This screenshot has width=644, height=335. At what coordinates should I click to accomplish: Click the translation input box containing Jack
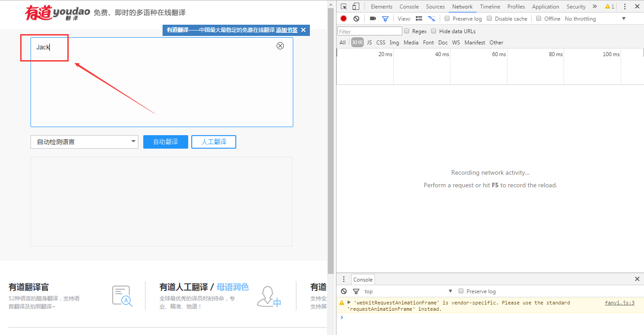(x=162, y=82)
